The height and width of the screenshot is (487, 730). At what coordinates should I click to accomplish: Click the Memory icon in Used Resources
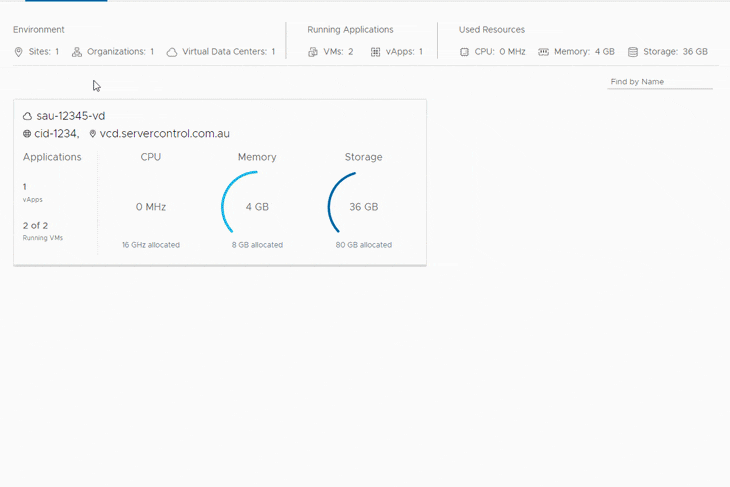[x=544, y=52]
